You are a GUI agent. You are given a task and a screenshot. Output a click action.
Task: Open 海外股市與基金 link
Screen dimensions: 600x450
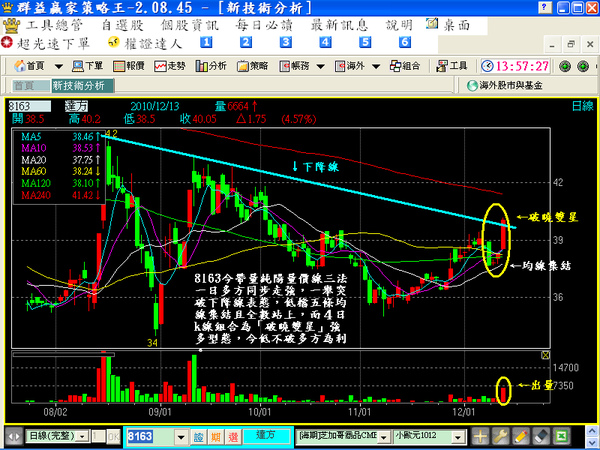(x=505, y=85)
